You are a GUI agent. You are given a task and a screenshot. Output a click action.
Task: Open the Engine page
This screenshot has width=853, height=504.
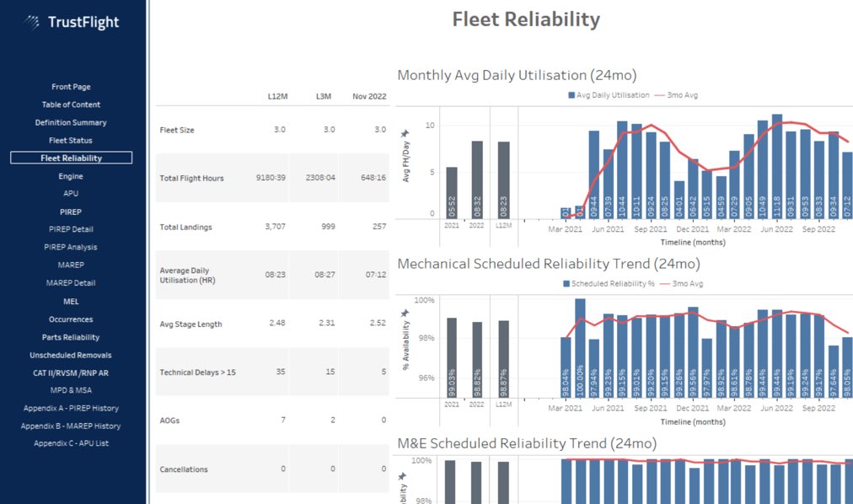[x=71, y=176]
